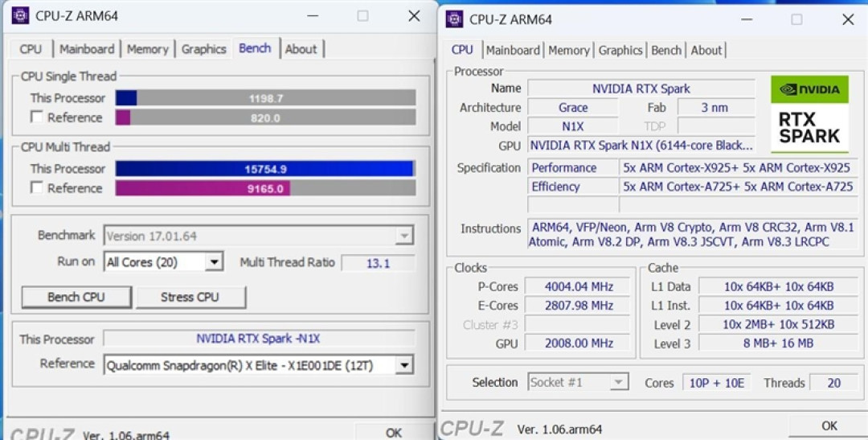This screenshot has height=440, width=868.
Task: Click multi thread This Processor bar 15754.9
Action: pos(266,168)
